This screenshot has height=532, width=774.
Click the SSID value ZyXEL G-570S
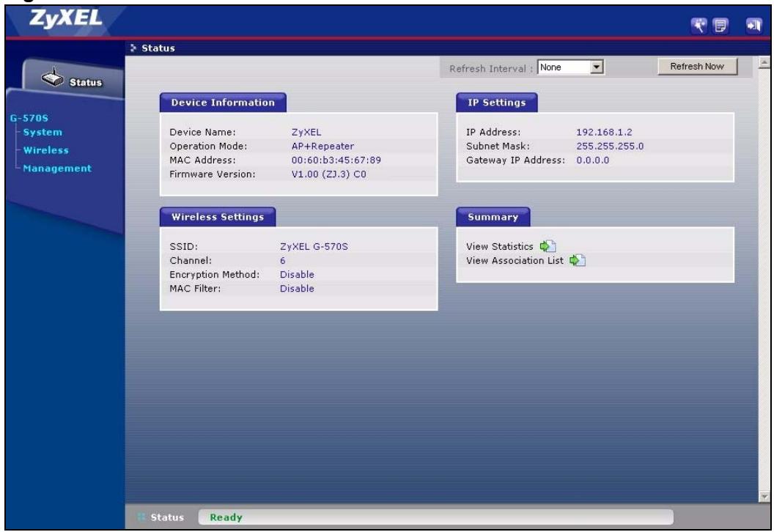tap(314, 246)
